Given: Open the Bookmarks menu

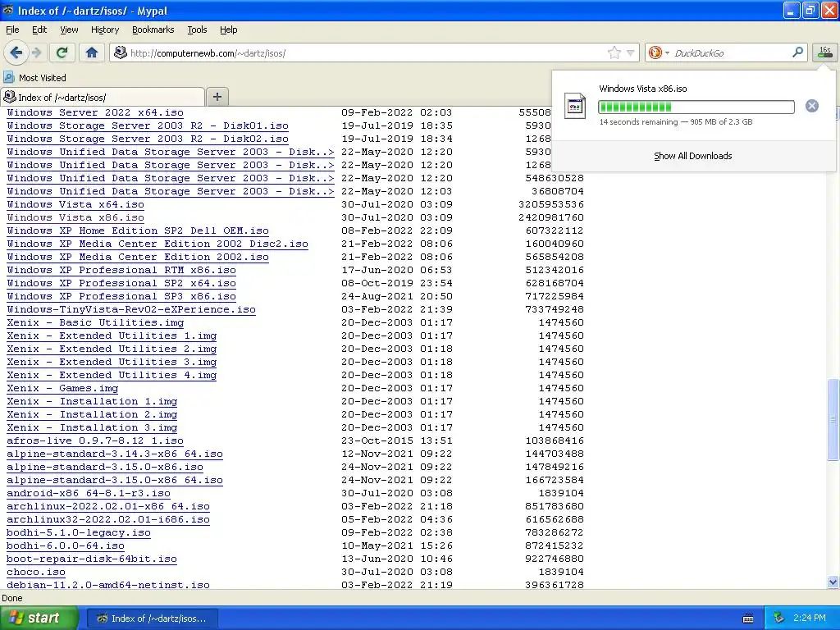Looking at the screenshot, I should (x=153, y=30).
